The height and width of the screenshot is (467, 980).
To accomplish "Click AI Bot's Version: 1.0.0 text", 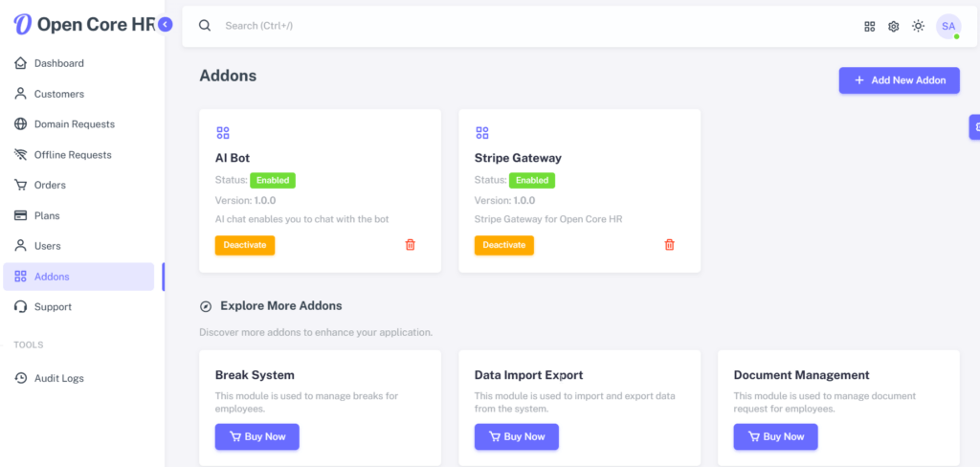I will (x=246, y=201).
